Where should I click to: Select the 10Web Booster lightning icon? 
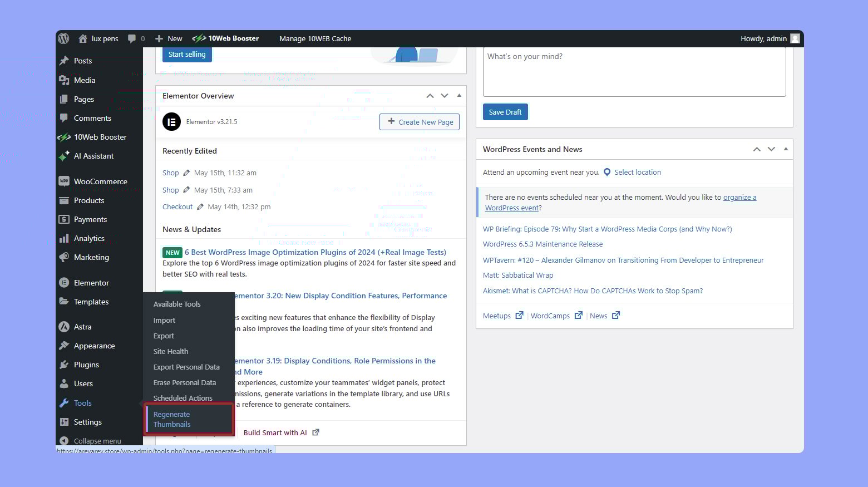(x=199, y=38)
